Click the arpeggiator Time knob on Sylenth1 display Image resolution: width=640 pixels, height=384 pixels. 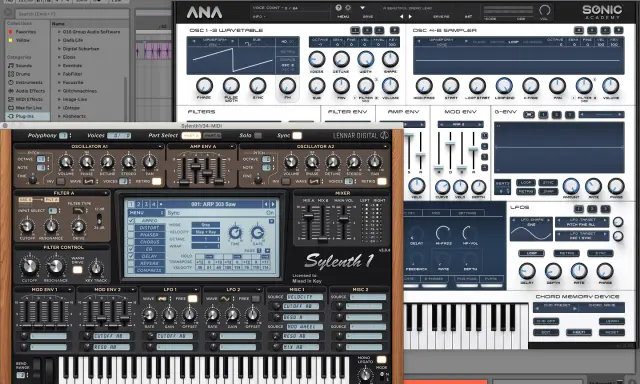(235, 232)
